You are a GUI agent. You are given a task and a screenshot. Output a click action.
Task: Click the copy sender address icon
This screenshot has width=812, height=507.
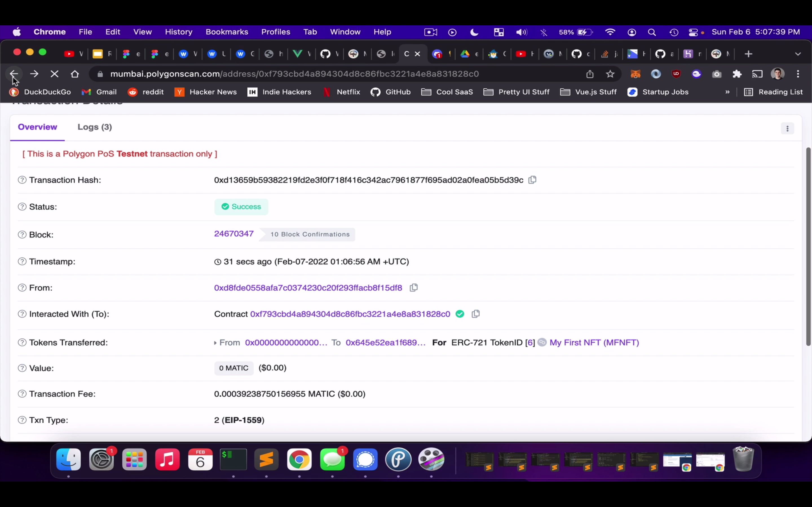pyautogui.click(x=414, y=287)
